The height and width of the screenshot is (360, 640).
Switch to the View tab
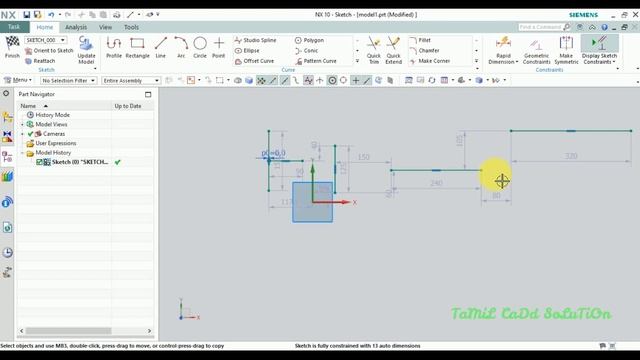coord(105,27)
